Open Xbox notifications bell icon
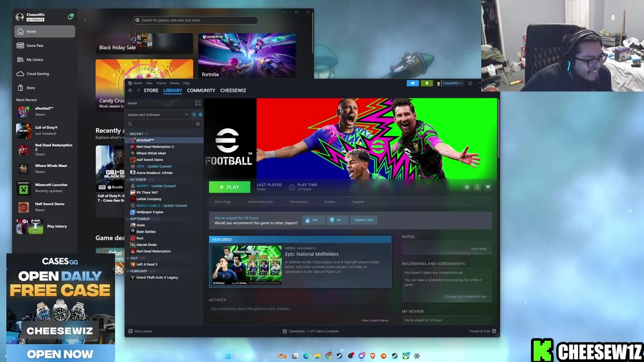Viewport: 644px width, 362px height. point(70,17)
